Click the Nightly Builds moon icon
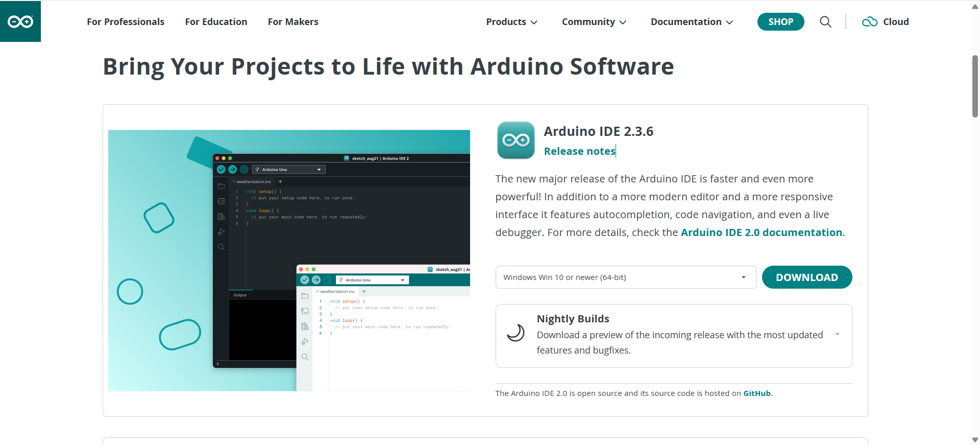Viewport: 980px width, 445px height. pyautogui.click(x=516, y=333)
